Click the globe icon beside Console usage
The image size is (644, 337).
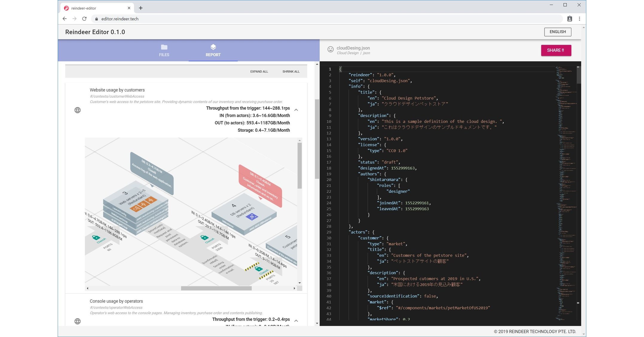point(77,321)
